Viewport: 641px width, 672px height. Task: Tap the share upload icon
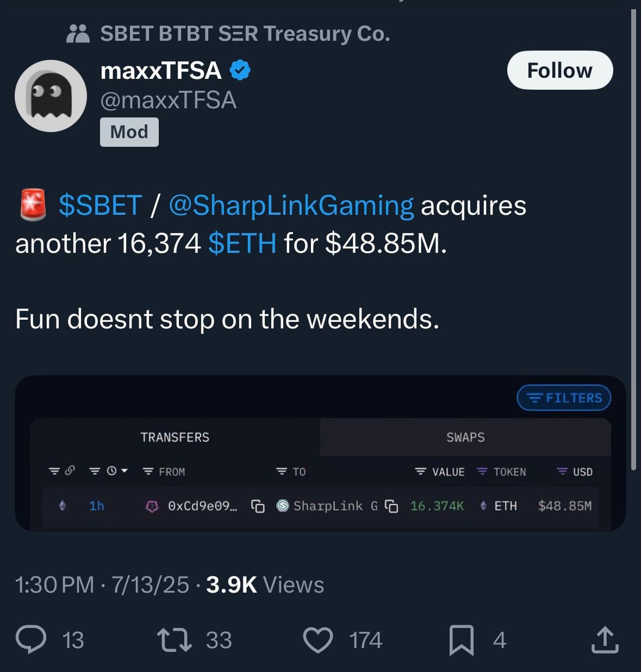605,639
